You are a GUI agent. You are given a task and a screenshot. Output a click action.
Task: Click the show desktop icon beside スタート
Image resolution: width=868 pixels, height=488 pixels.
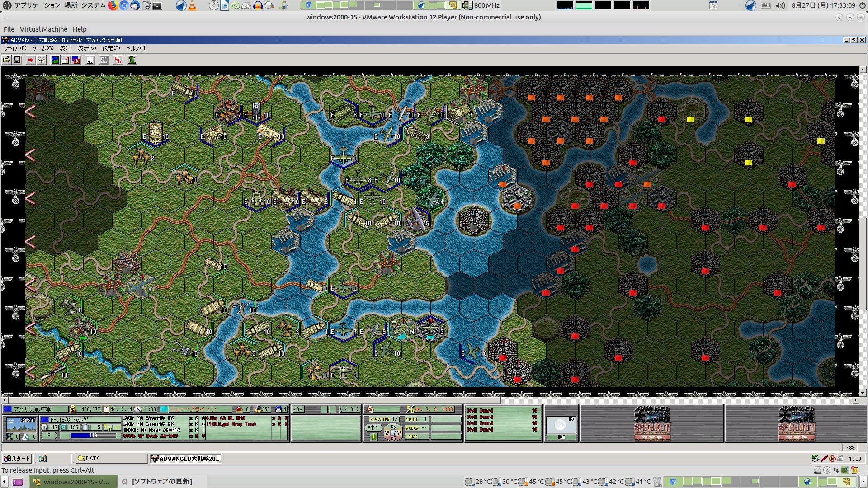[43, 459]
